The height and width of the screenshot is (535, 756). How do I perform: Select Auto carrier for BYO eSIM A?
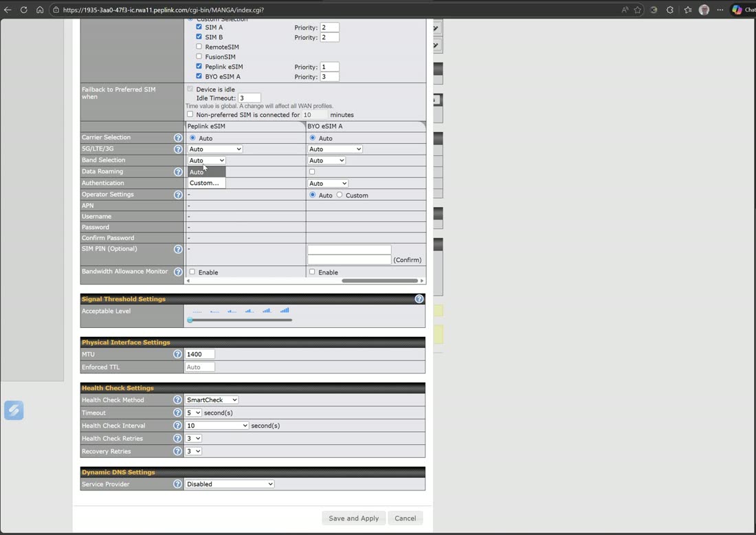coord(313,138)
